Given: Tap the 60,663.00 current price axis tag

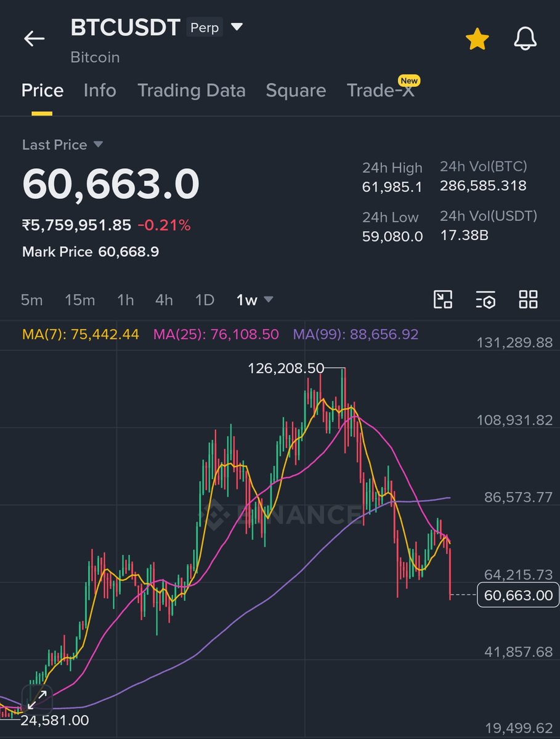Looking at the screenshot, I should 518,595.
